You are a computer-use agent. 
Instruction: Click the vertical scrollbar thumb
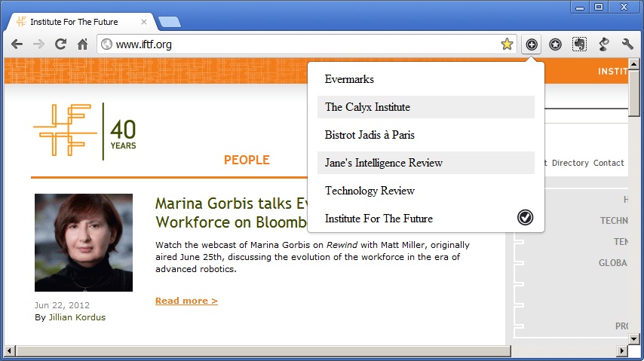click(x=633, y=93)
